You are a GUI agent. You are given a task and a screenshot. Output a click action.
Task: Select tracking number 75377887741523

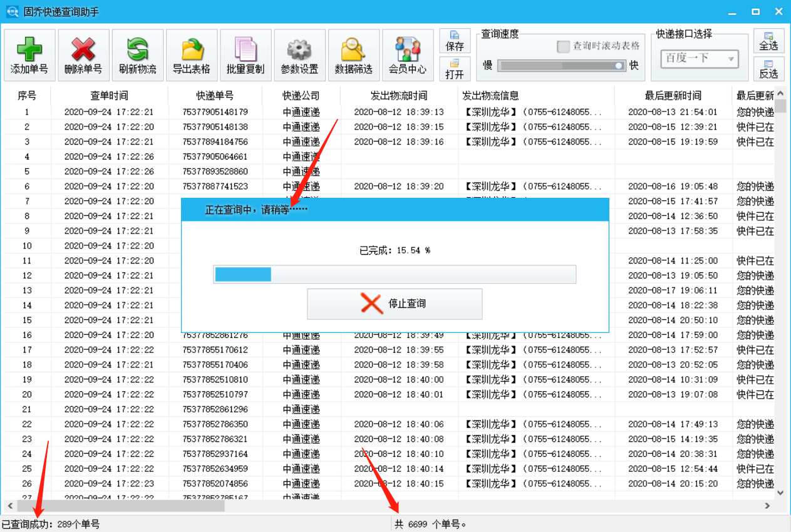tap(215, 187)
